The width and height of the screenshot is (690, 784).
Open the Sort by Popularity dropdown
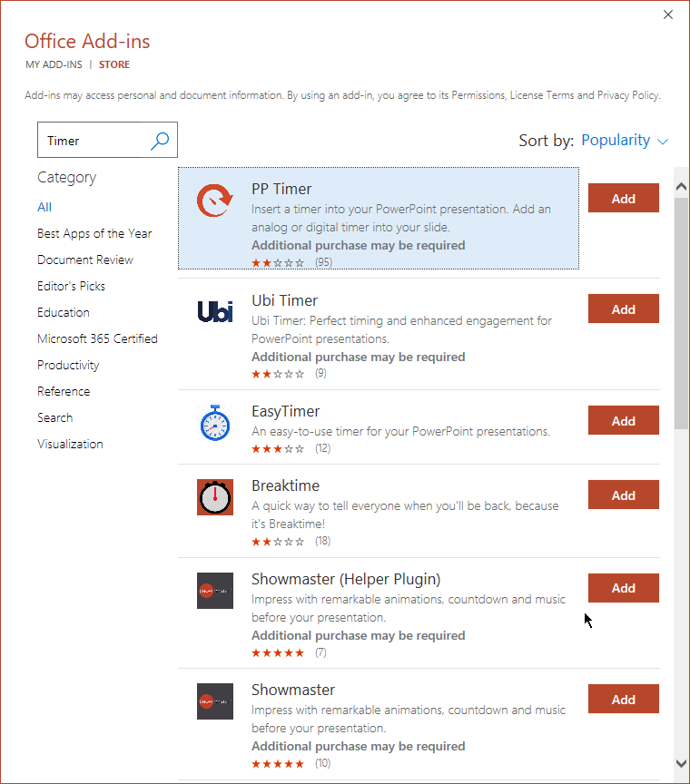pyautogui.click(x=624, y=141)
